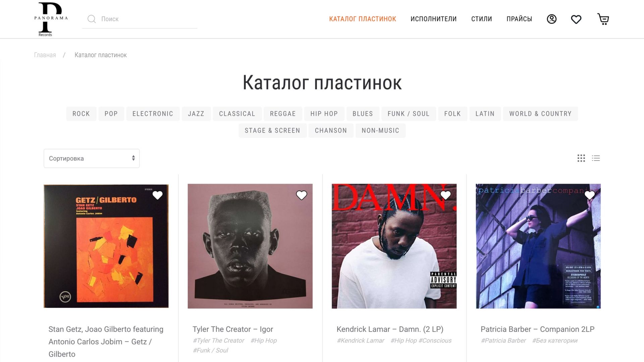This screenshot has height=362, width=644.
Task: Open the user account icon
Action: coord(551,19)
